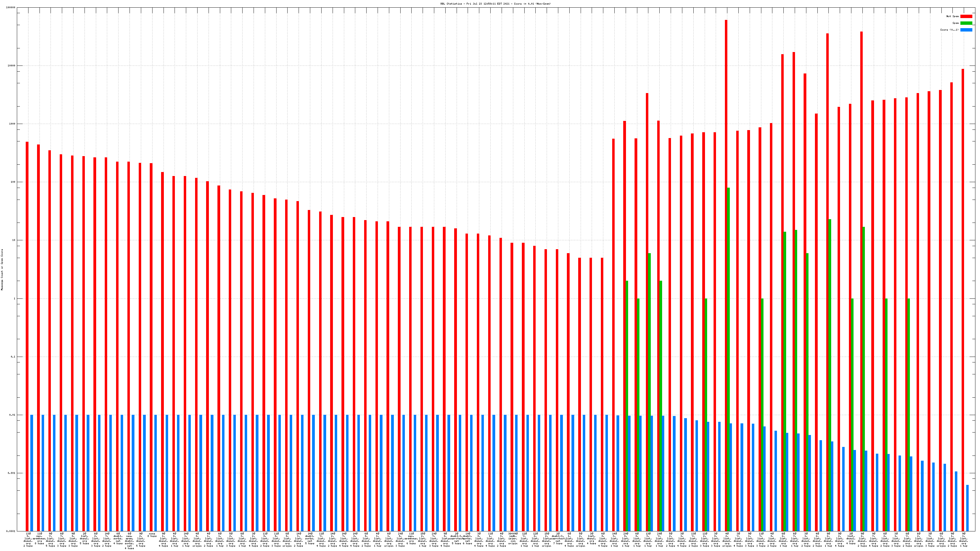Image resolution: width=980 pixels, height=551 pixels.
Task: Click the 'new.spam.dnsbl.sorbs.net 4 hops' label
Action: point(129,541)
